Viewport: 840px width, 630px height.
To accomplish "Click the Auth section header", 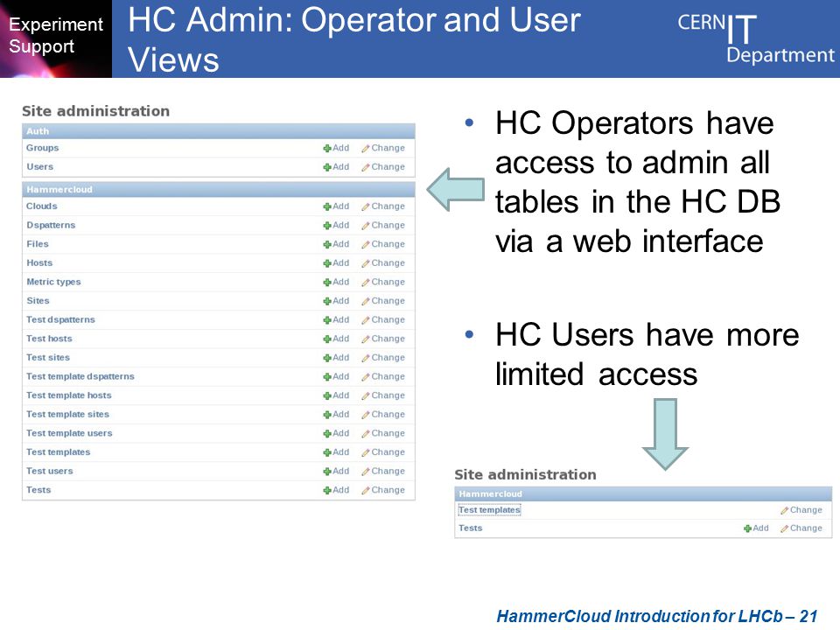I will [x=219, y=131].
